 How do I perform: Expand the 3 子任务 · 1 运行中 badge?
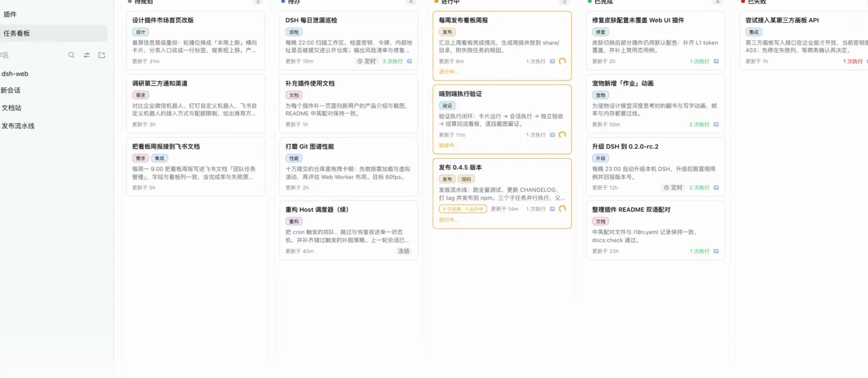coord(463,209)
